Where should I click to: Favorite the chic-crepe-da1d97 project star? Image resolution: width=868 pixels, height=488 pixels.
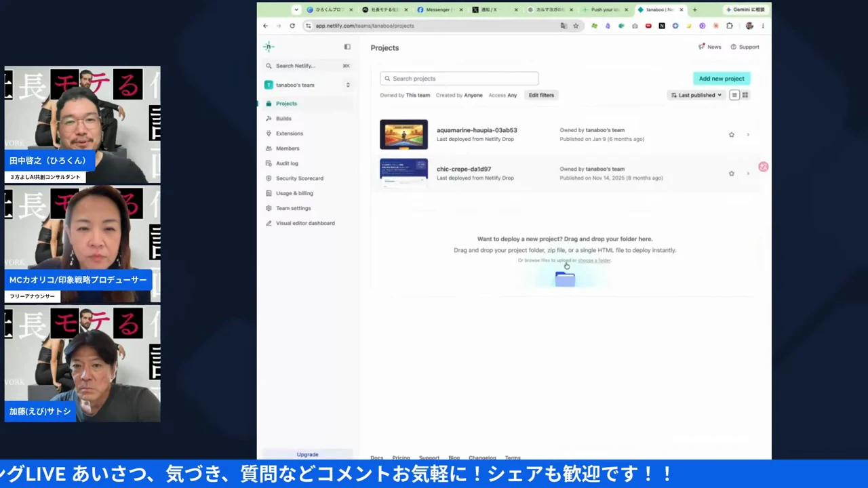731,174
